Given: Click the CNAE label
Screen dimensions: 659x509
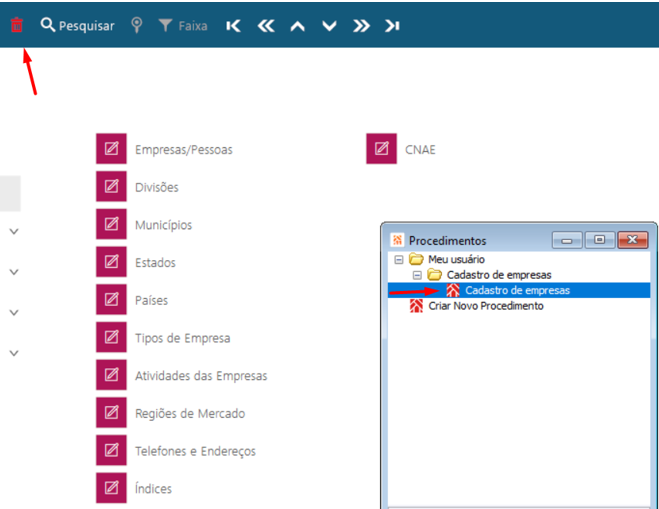Looking at the screenshot, I should tap(420, 150).
